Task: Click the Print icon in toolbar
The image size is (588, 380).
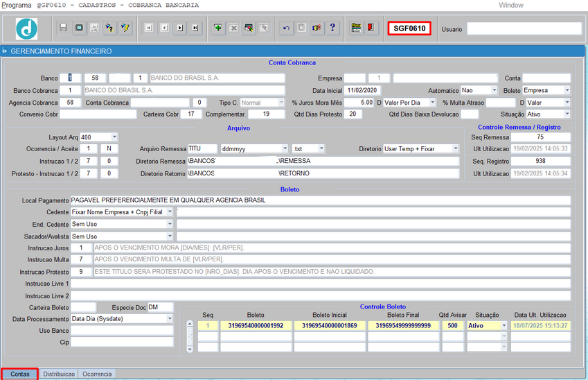Action: click(x=94, y=28)
